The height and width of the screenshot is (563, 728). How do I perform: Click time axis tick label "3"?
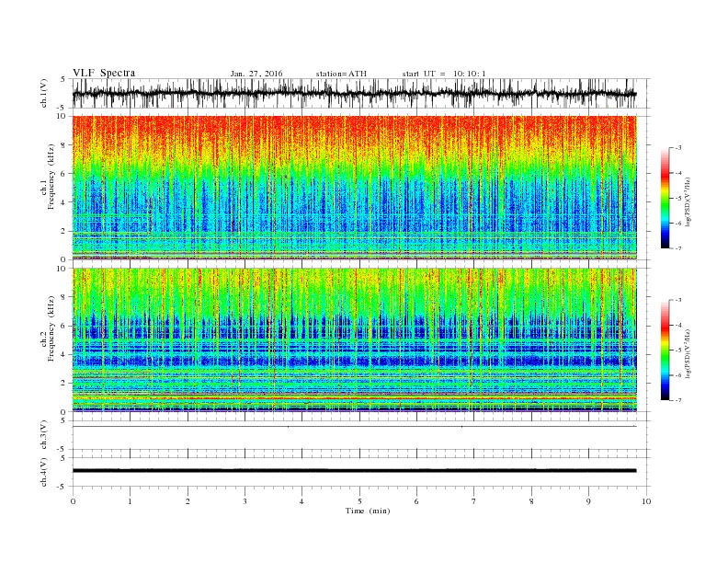245,501
